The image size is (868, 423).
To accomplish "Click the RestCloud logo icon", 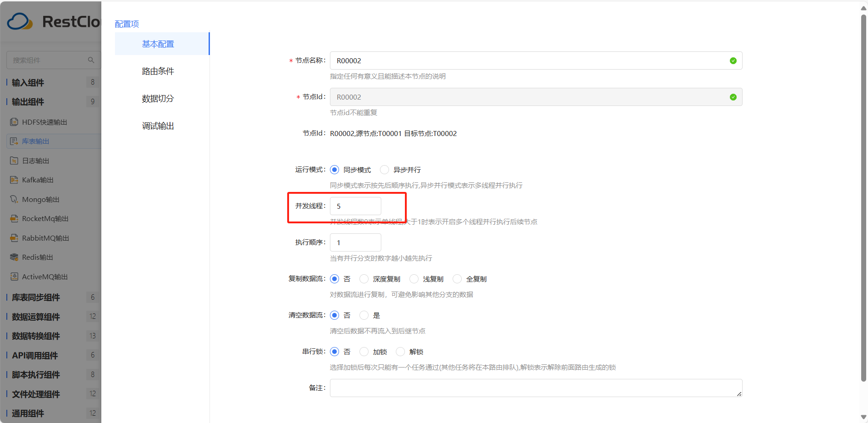I will point(20,21).
